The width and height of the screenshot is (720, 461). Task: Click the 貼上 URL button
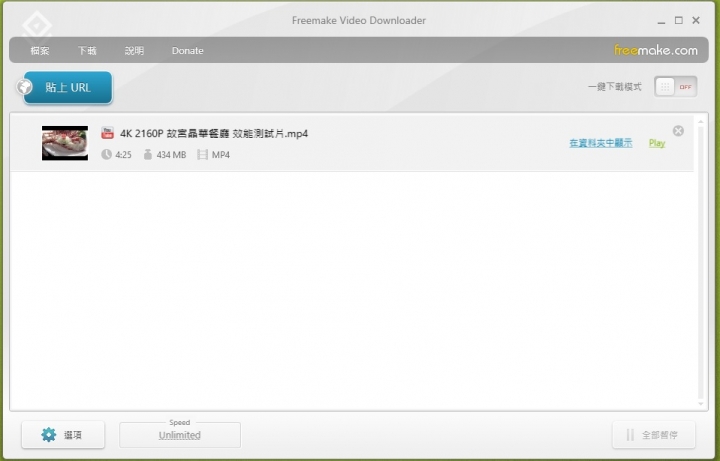coord(68,87)
